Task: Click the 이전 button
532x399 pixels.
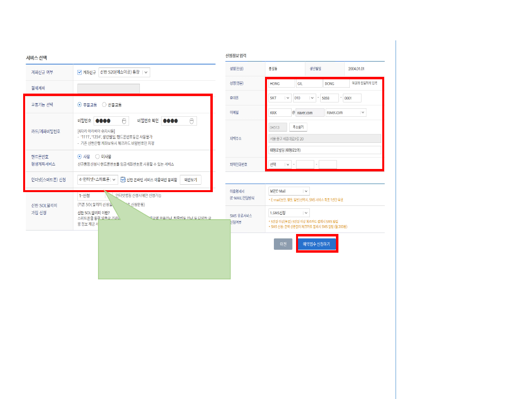Action: (x=283, y=244)
